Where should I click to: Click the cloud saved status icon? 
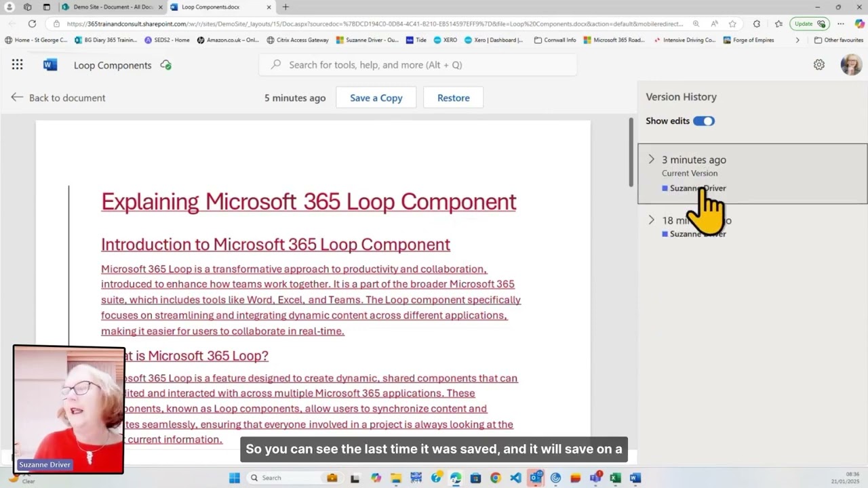point(165,65)
